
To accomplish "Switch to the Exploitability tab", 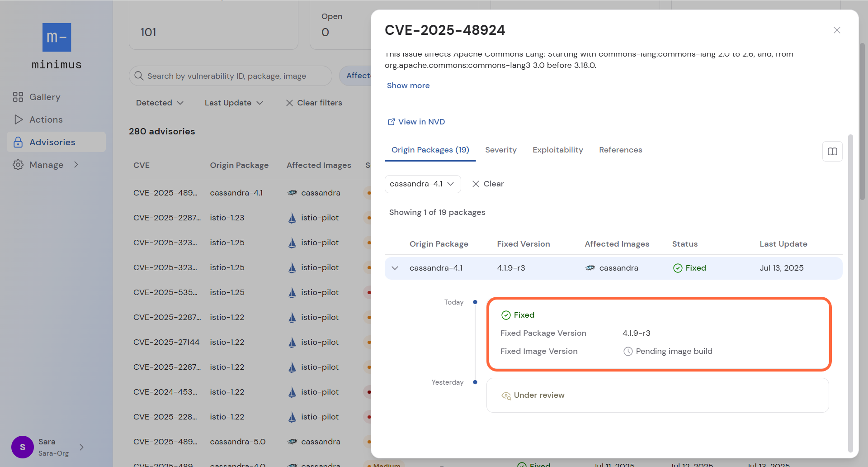I will (558, 150).
